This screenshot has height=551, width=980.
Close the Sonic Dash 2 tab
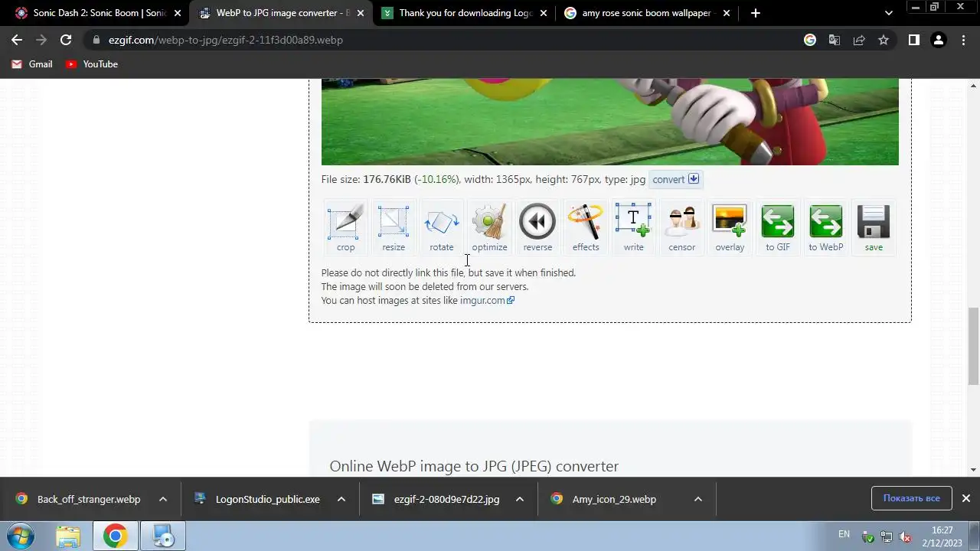[x=178, y=13]
